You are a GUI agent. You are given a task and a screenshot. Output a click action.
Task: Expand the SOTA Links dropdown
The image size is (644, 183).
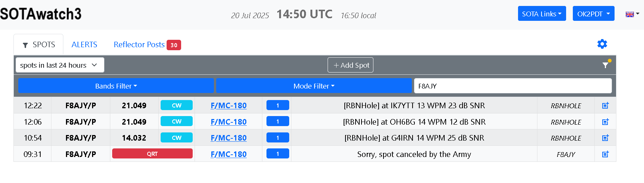[x=542, y=14]
